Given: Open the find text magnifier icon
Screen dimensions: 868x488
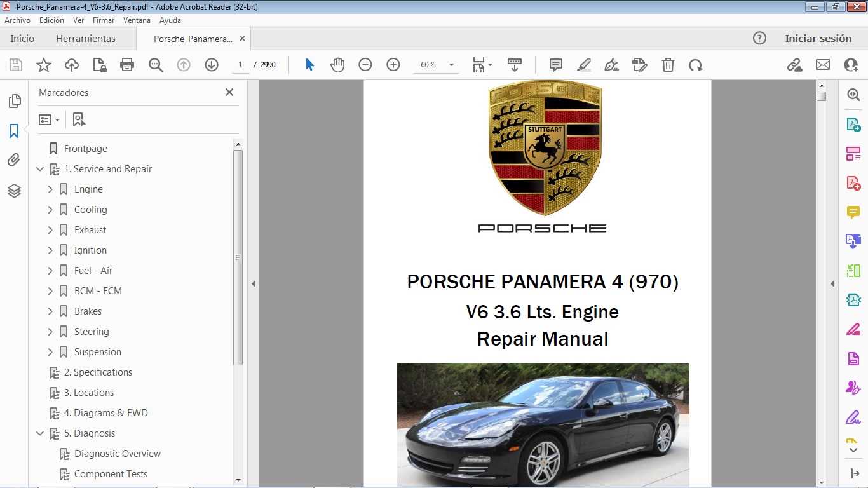Looking at the screenshot, I should click(156, 65).
